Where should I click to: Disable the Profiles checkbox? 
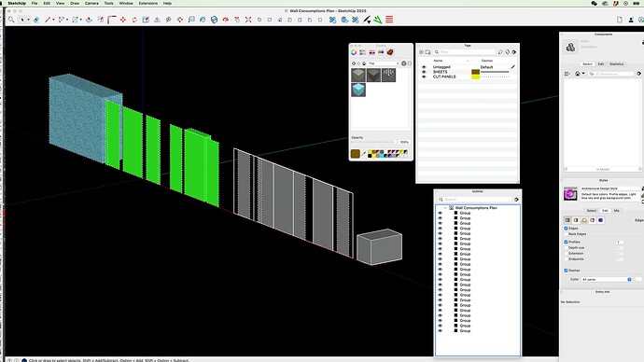[566, 242]
